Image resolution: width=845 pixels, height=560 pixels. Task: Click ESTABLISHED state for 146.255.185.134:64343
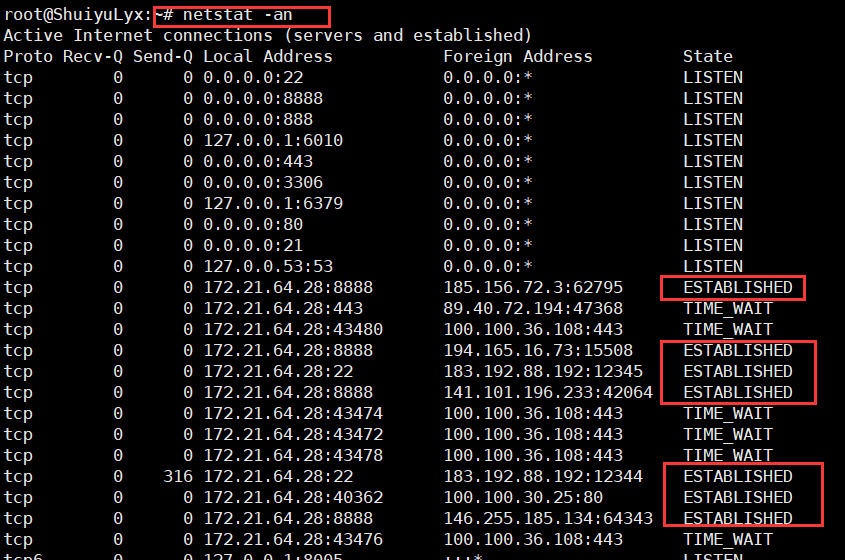[x=738, y=519]
